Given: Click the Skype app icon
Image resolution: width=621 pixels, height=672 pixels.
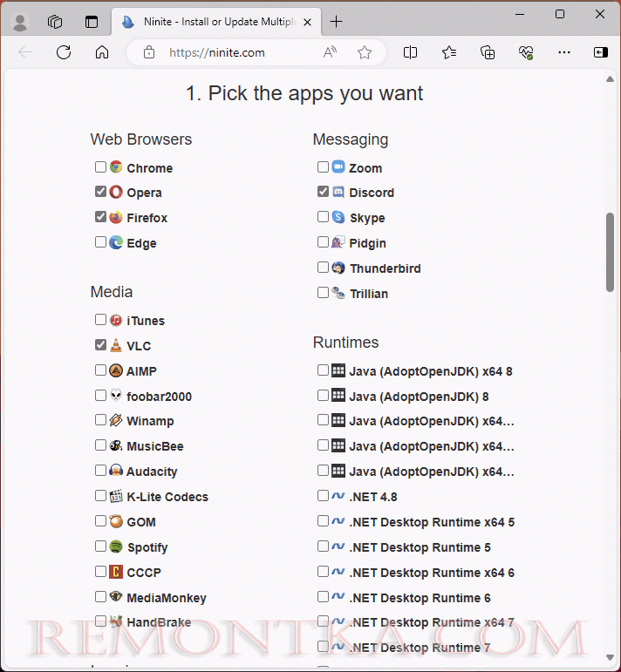Looking at the screenshot, I should pyautogui.click(x=338, y=217).
